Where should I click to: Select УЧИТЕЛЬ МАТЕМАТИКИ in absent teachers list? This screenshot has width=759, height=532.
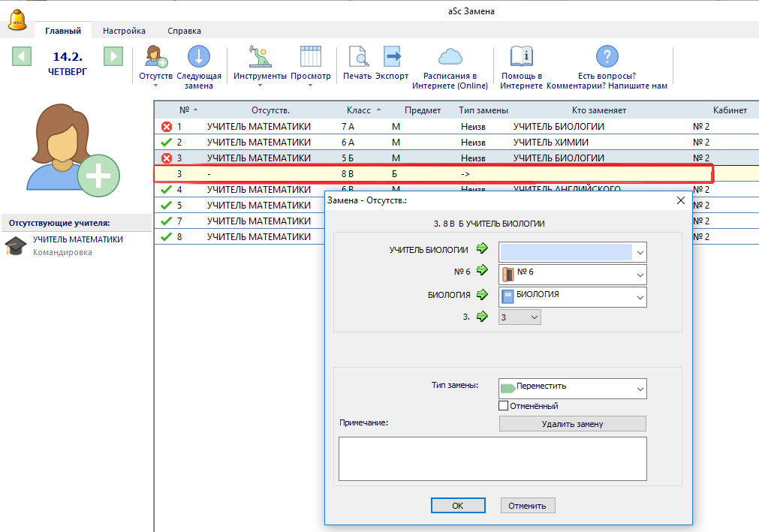[77, 239]
